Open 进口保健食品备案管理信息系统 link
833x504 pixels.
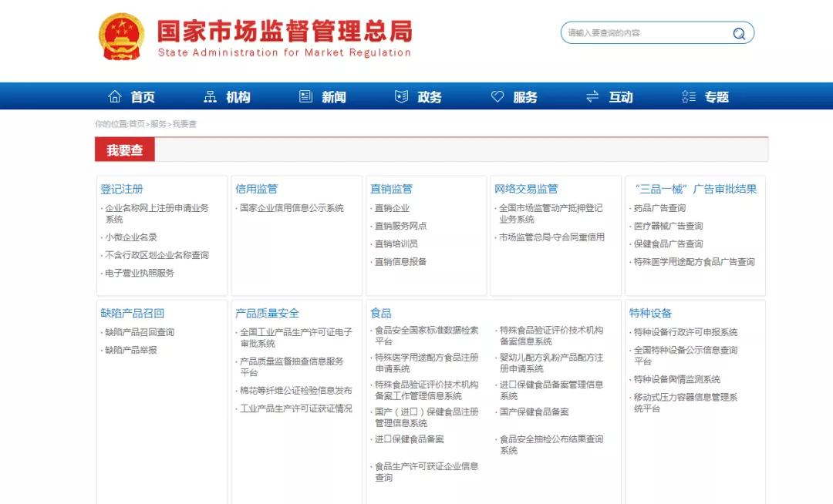[x=551, y=390]
